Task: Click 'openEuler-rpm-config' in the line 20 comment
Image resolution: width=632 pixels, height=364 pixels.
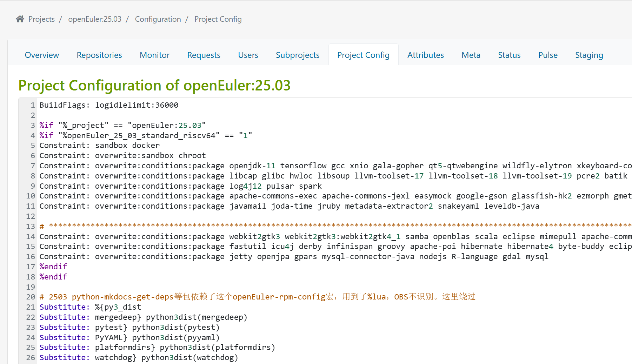Action: click(x=279, y=297)
